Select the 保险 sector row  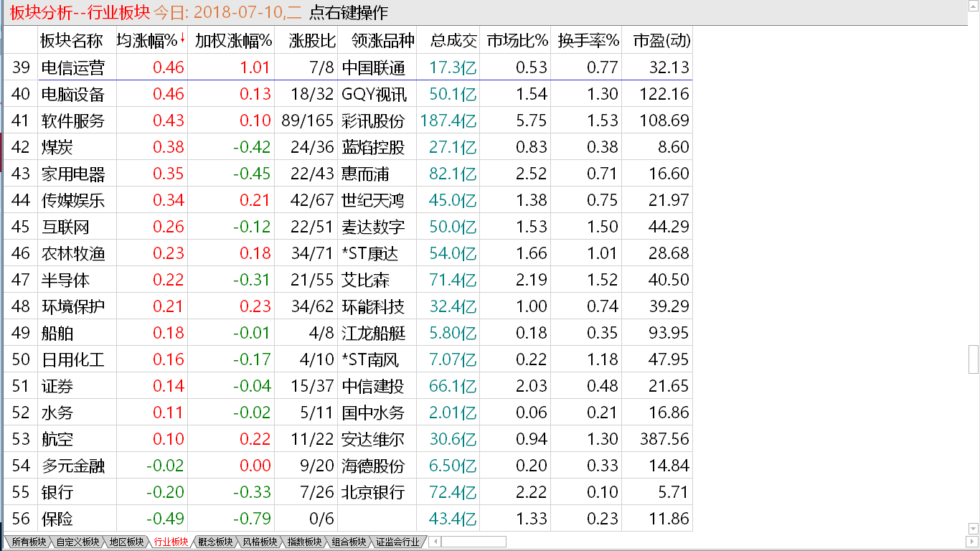pos(348,519)
